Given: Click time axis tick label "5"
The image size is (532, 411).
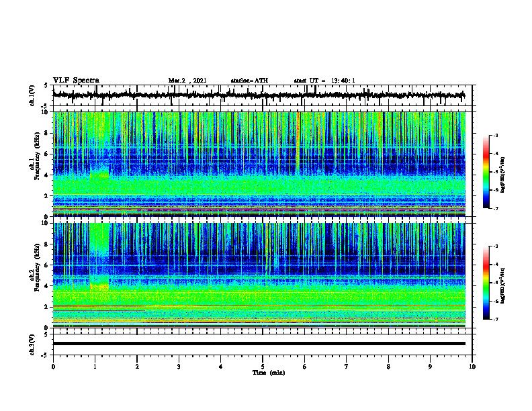Looking at the screenshot, I should tap(263, 367).
